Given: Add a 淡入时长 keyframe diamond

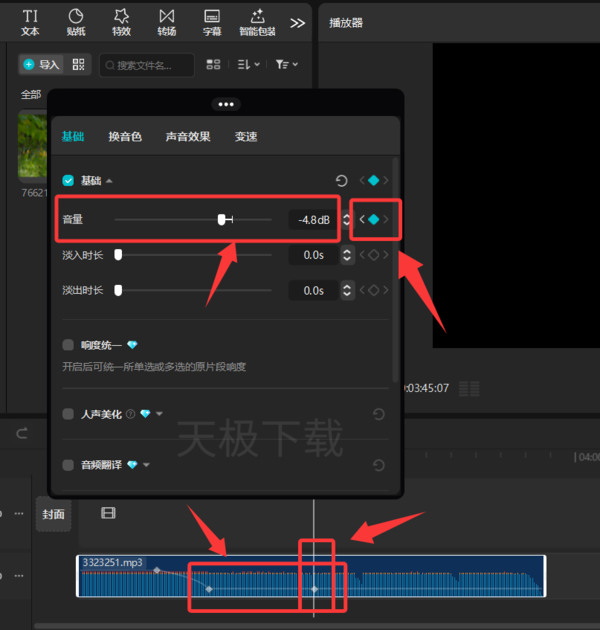Looking at the screenshot, I should click(373, 255).
